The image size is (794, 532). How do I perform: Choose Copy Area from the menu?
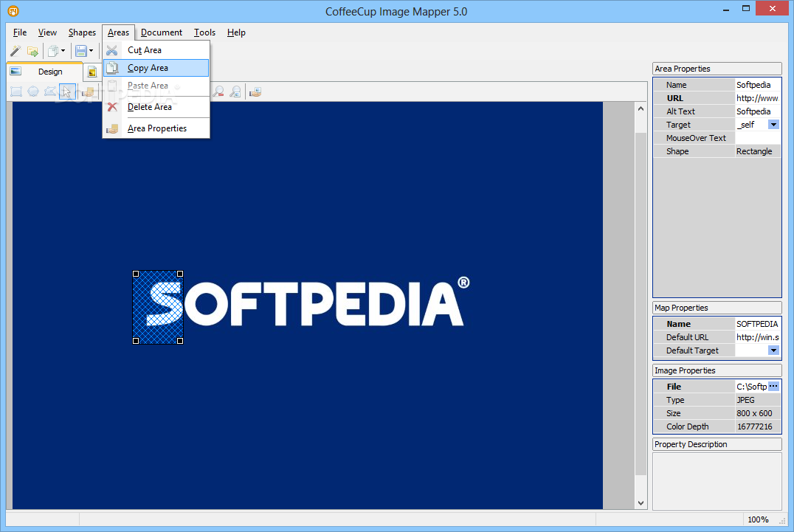click(x=156, y=68)
